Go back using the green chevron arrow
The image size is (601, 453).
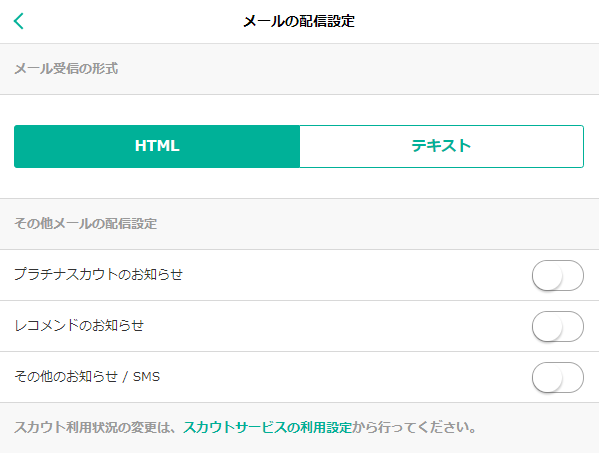tap(19, 21)
